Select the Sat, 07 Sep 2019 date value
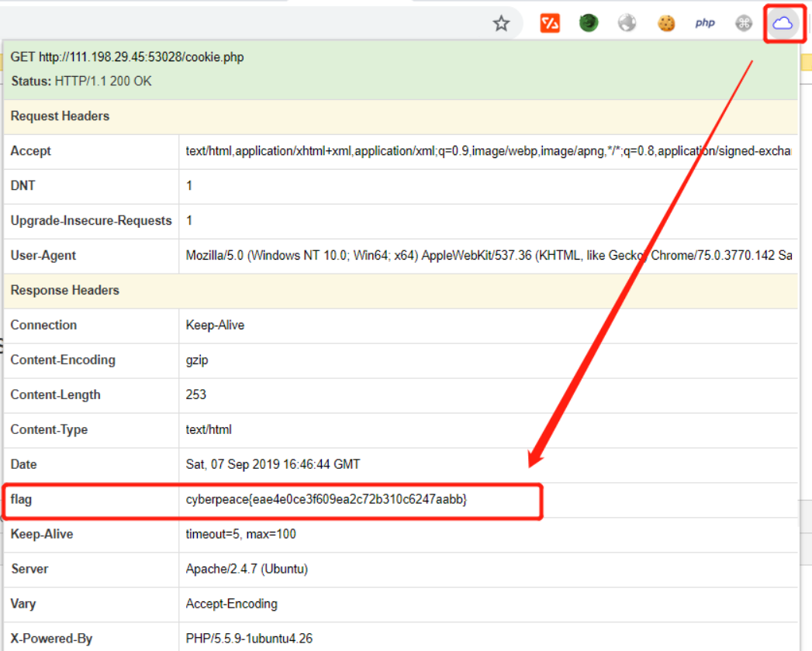This screenshot has width=812, height=651. tap(273, 464)
